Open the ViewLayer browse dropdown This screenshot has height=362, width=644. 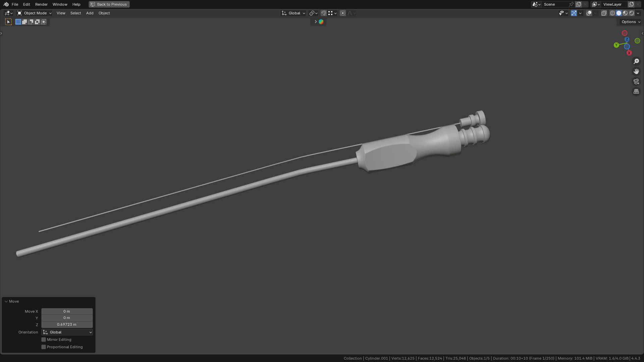click(596, 4)
